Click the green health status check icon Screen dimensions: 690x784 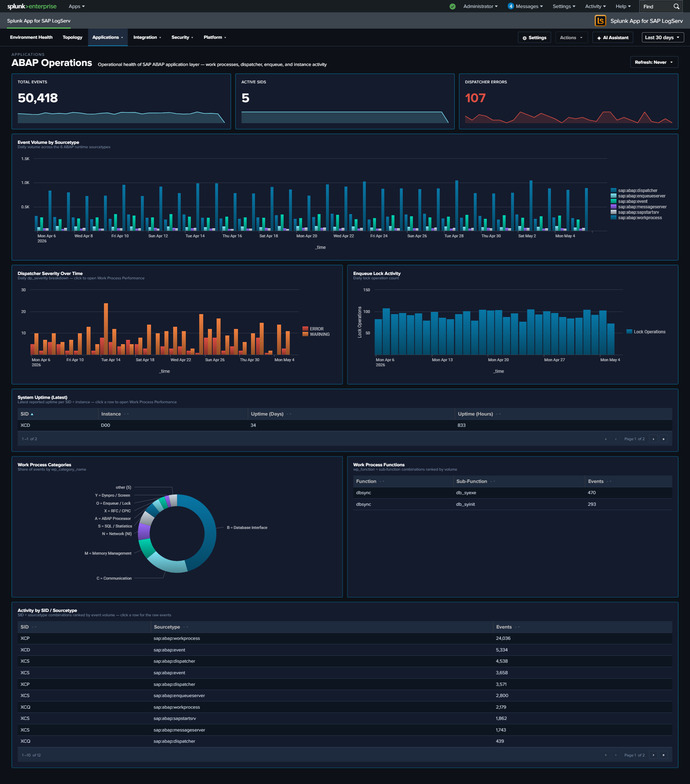[453, 7]
